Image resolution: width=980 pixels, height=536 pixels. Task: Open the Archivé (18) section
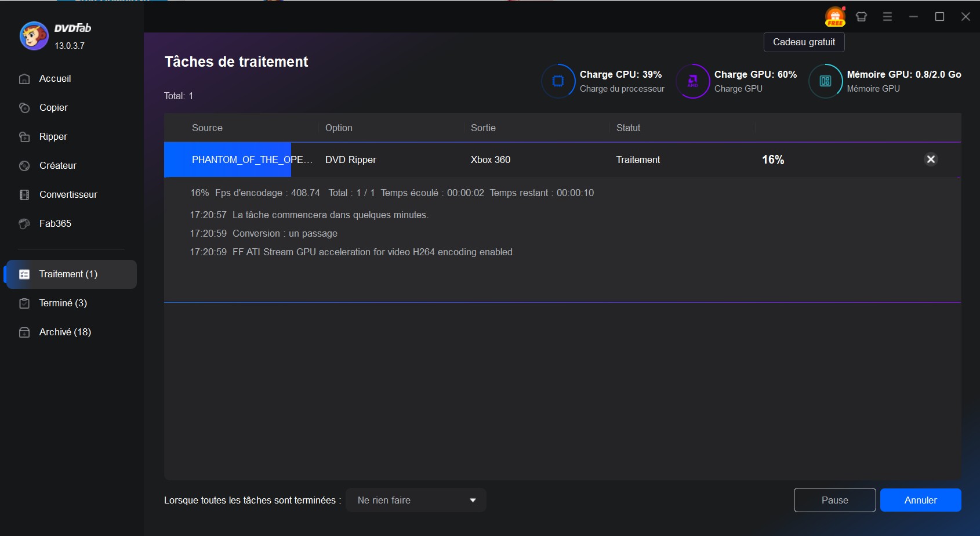[x=64, y=332]
